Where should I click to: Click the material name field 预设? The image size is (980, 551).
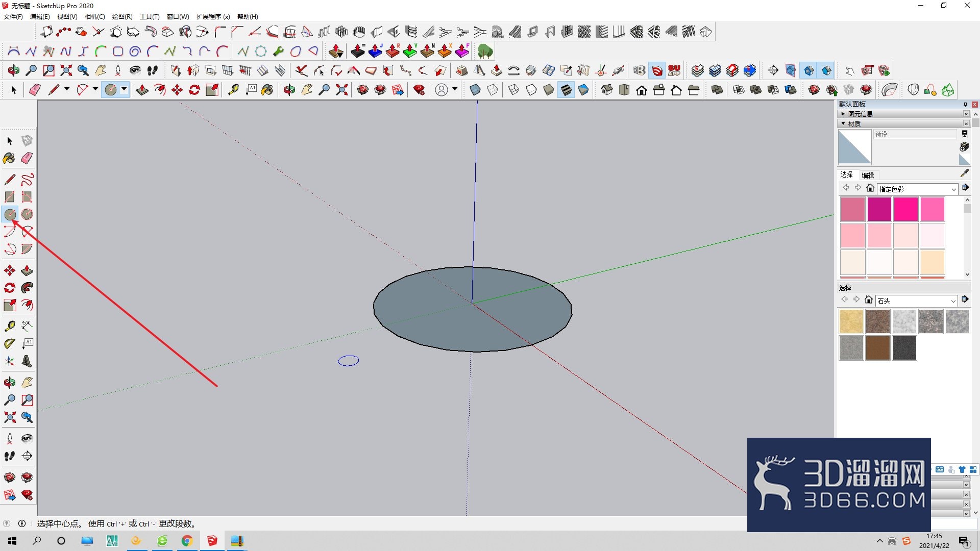point(915,134)
